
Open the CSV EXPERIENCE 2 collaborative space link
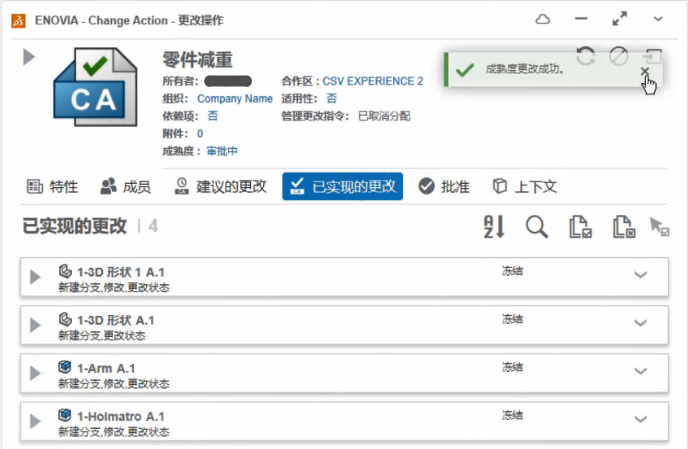pyautogui.click(x=373, y=81)
